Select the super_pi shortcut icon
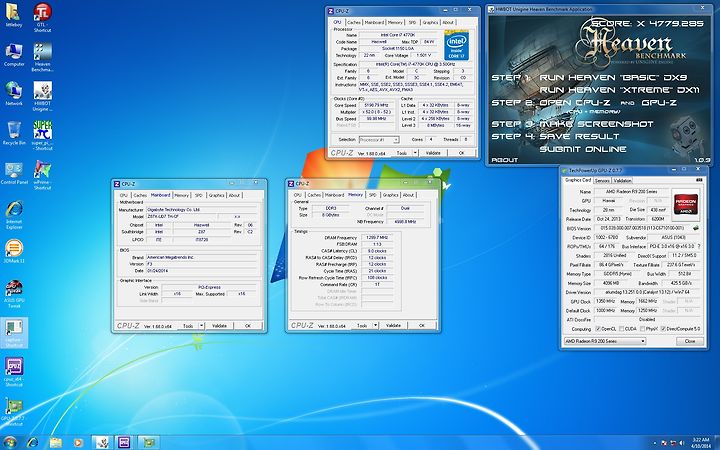720x450 pixels. pos(42,135)
